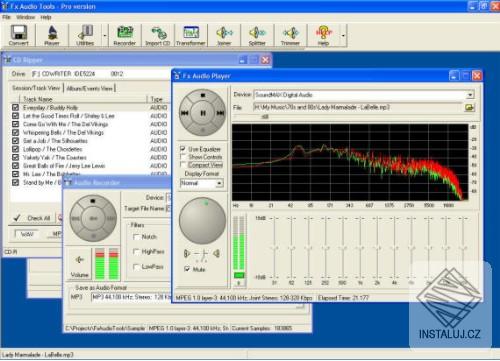Screen dimensions: 500x361
Task: Click the spectrum analyzer display
Action: coord(350,162)
